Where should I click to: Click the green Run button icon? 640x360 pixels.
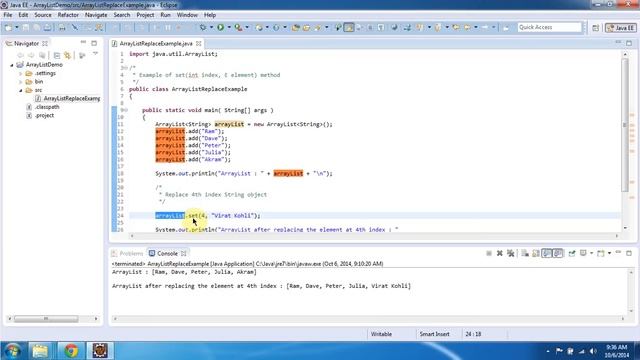tap(220, 27)
